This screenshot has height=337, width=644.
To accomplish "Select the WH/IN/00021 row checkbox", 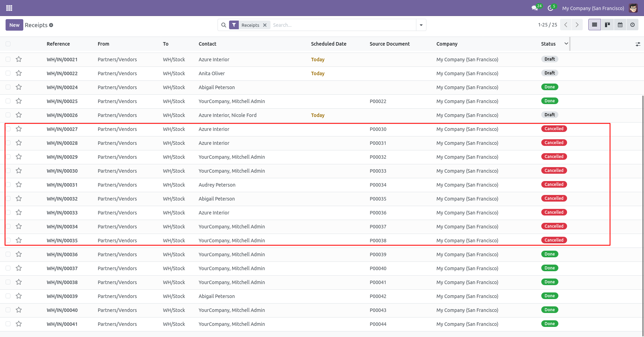I will point(8,59).
